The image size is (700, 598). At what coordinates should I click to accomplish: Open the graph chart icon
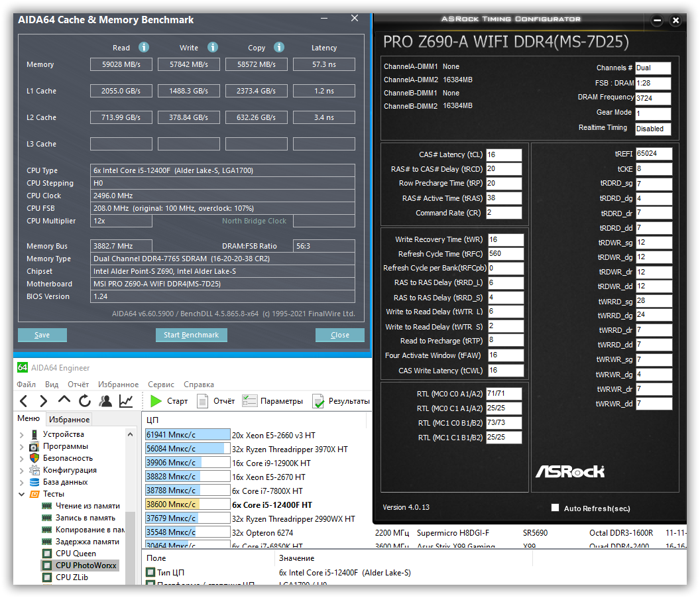click(x=127, y=401)
